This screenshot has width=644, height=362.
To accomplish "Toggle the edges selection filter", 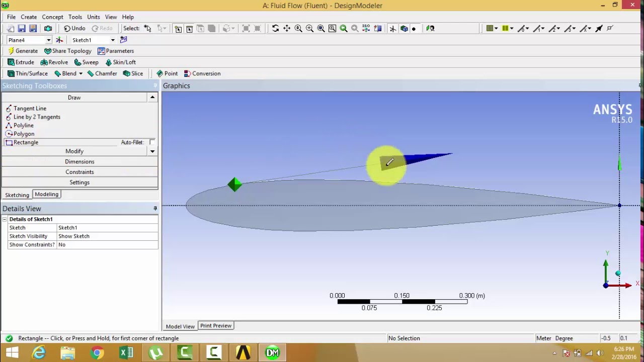I will point(189,29).
